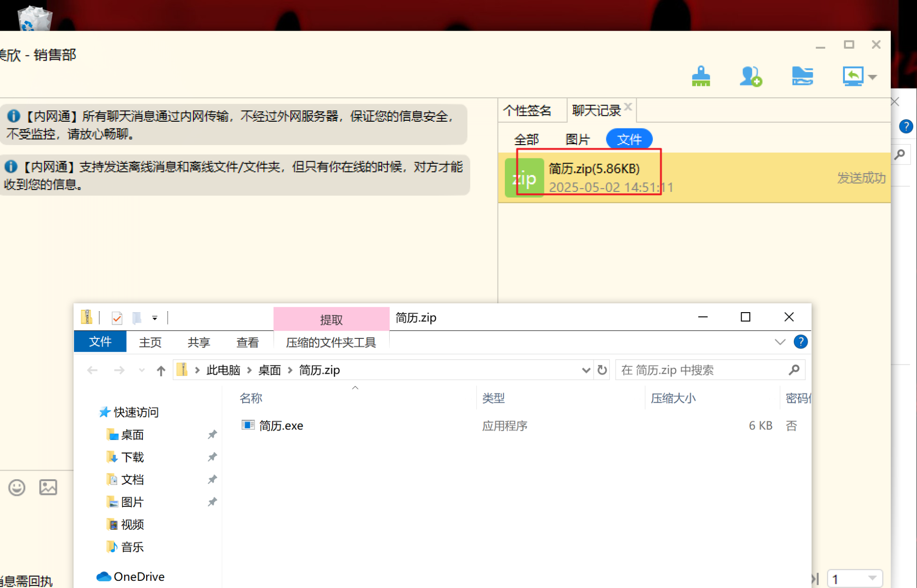Click the refresh button in address bar

click(x=602, y=370)
